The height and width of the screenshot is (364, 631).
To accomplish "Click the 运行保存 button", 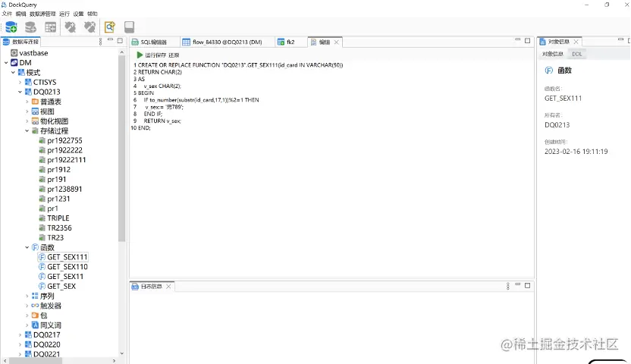I will tap(155, 55).
